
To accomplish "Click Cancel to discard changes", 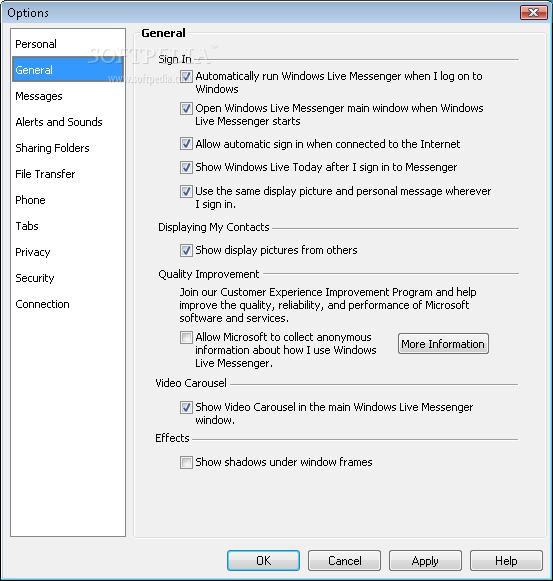I will (344, 561).
